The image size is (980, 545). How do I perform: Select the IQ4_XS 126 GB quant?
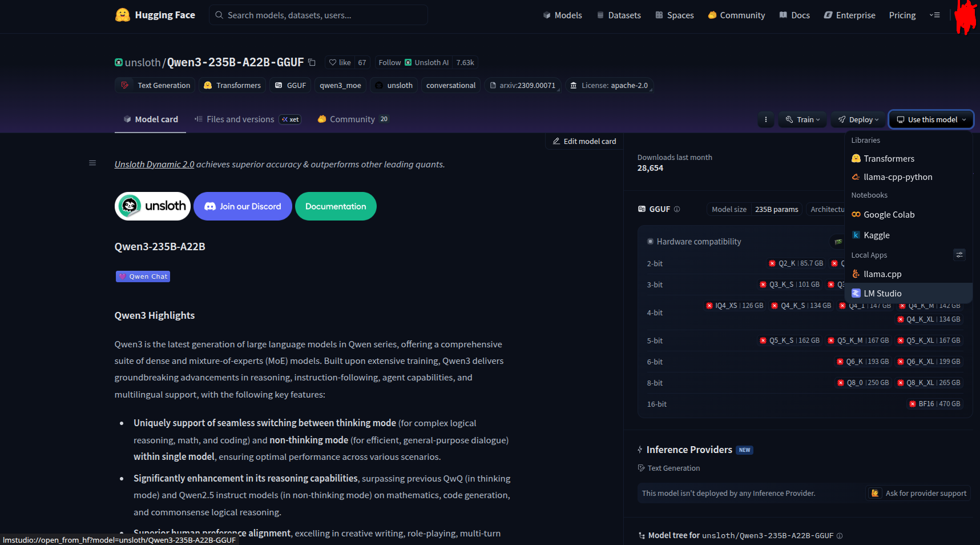(x=735, y=306)
